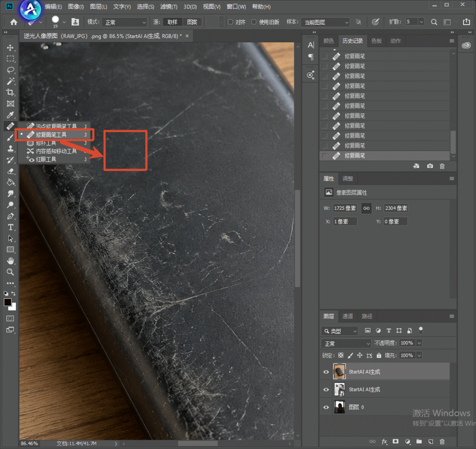Add layer style with fx icon
Image resolution: width=476 pixels, height=449 pixels.
(x=384, y=442)
